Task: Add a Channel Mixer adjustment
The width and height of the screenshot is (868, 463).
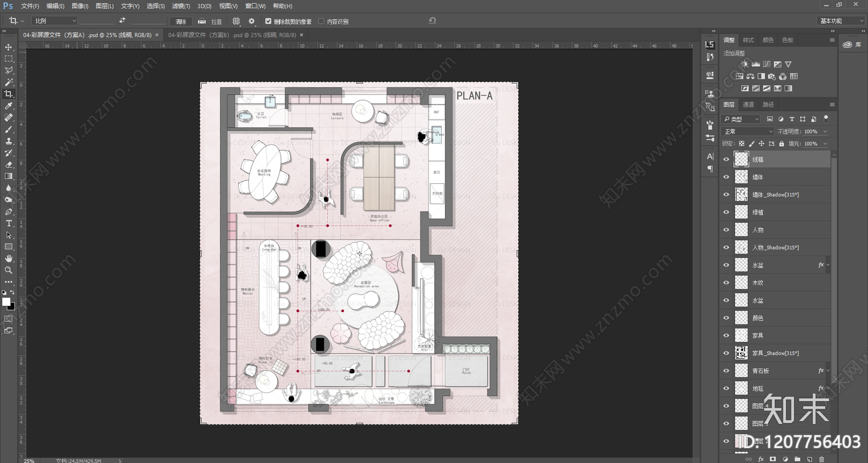Action: pos(783,76)
